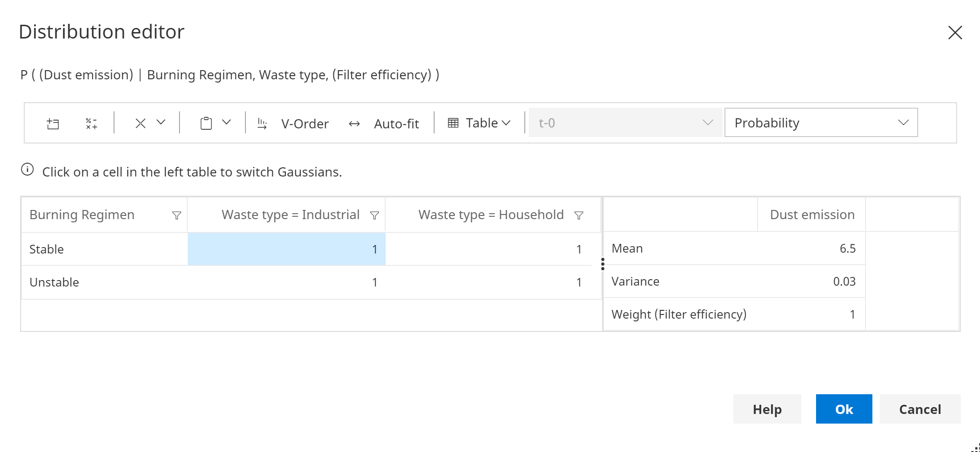
Task: Click the math operations (% - × +) icon
Action: (91, 123)
